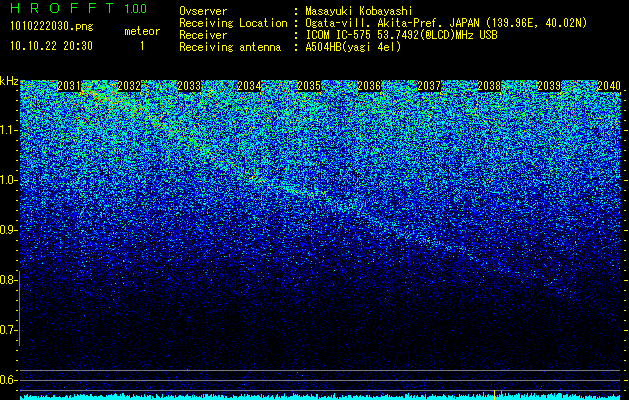Click the Receiving Location field label
The height and width of the screenshot is (400, 629).
click(233, 23)
